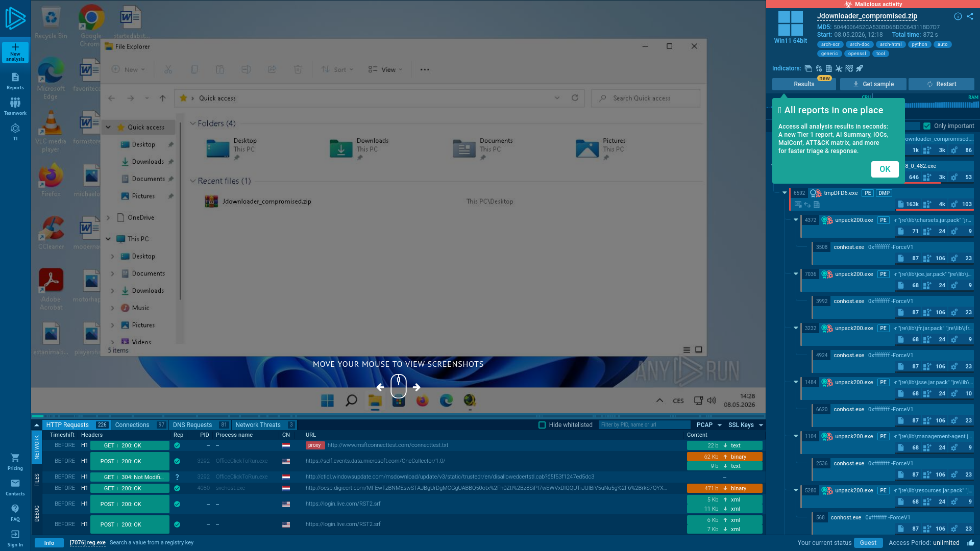Click the first Indicators icon (windows stack)
This screenshot has width=980, height=551.
(808, 68)
